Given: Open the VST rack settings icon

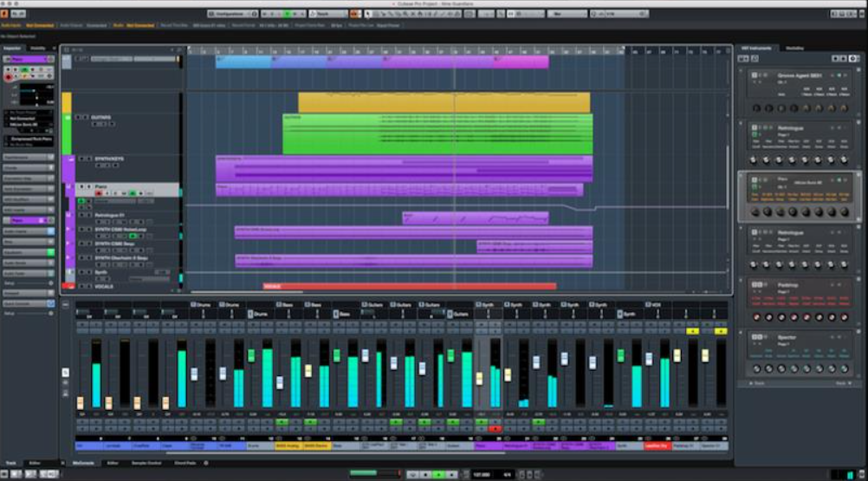Looking at the screenshot, I should pos(854,58).
